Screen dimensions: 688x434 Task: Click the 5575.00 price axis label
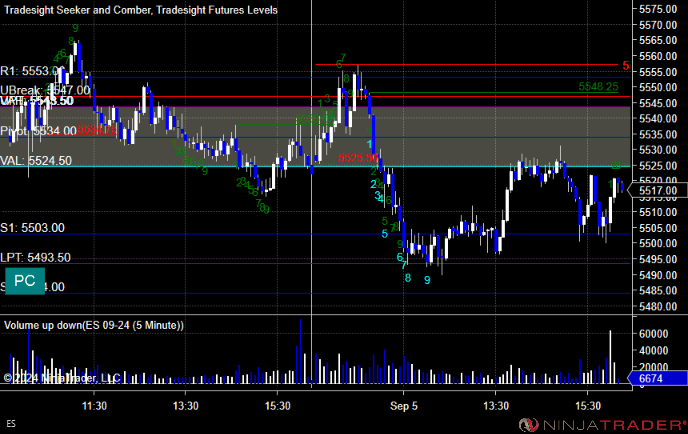(x=658, y=9)
